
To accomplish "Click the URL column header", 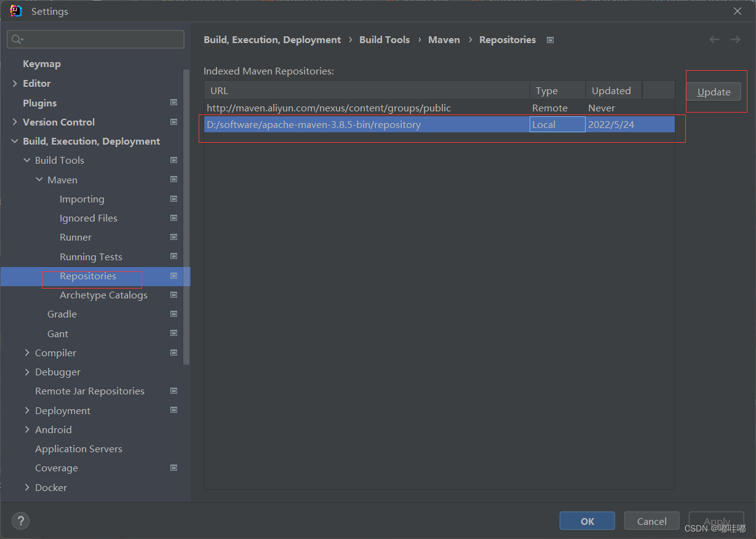I will click(x=367, y=90).
